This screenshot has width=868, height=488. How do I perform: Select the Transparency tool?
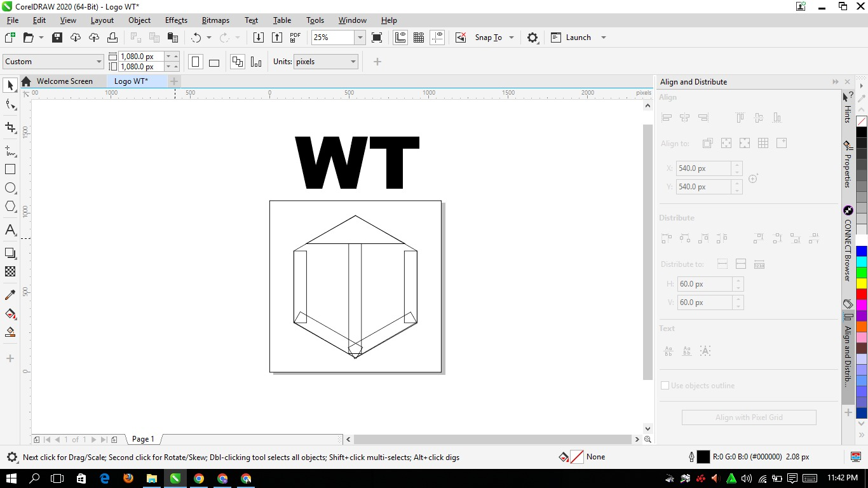[x=10, y=271]
